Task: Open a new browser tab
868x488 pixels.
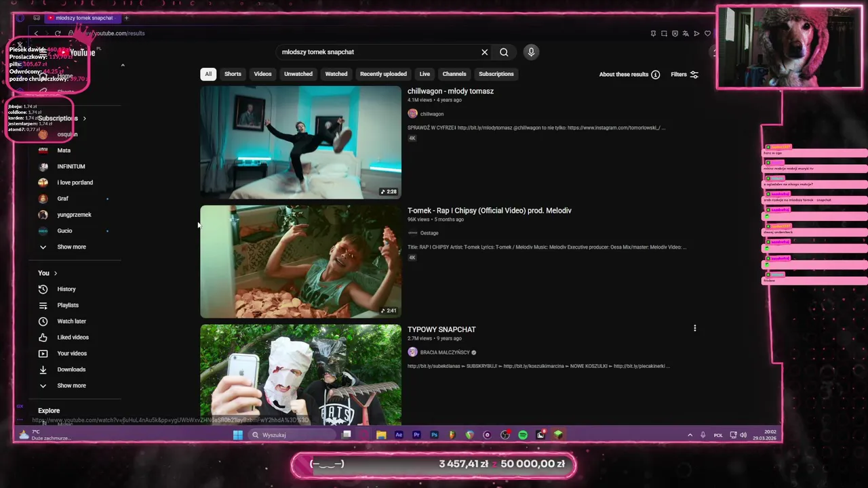Action: click(126, 18)
